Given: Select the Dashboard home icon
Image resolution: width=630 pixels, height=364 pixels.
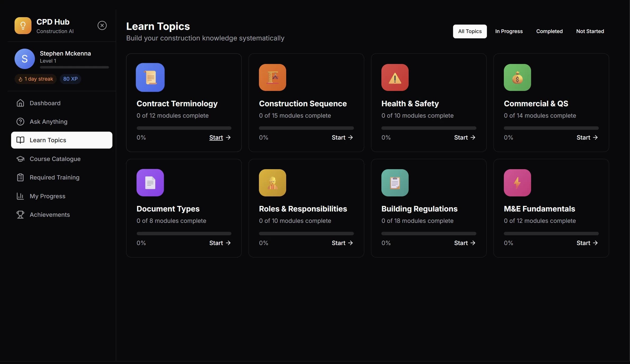Looking at the screenshot, I should pos(20,103).
